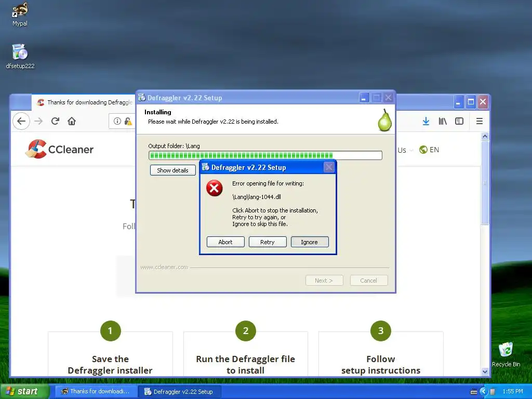Click step 2 green circle
532x399 pixels.
[246, 331]
